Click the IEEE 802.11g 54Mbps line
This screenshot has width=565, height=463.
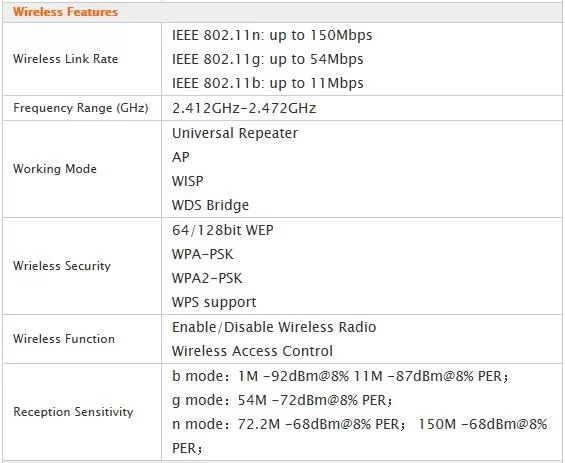[x=268, y=59]
